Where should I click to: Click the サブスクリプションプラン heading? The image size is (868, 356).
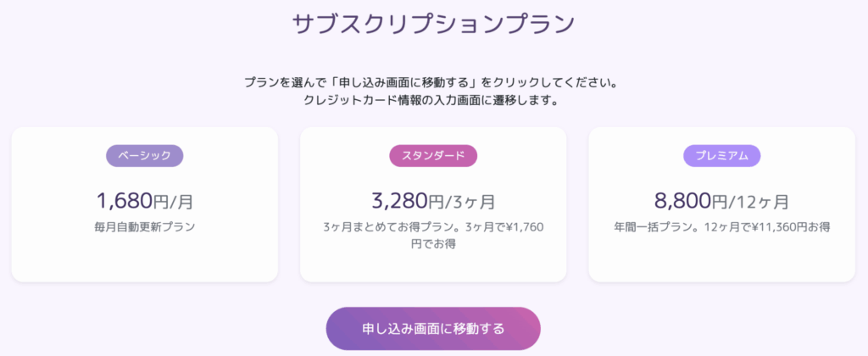pos(433,24)
